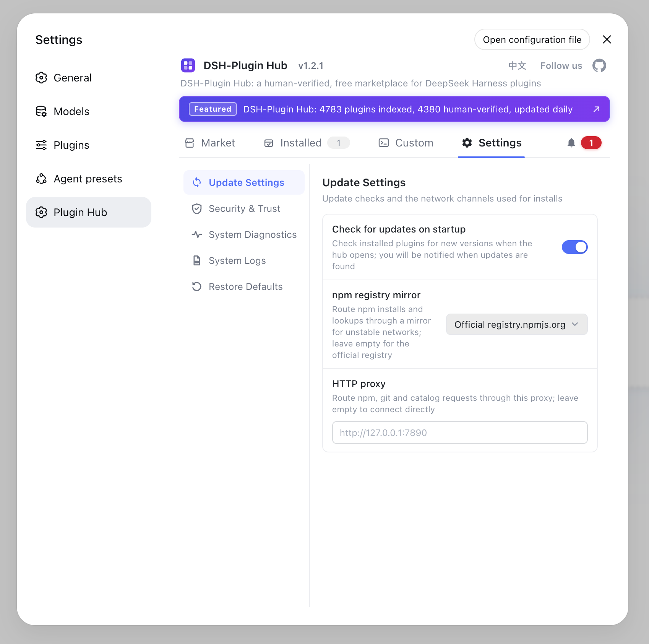This screenshot has width=649, height=644.
Task: Click the registry dropdown chevron arrow
Action: pos(575,324)
